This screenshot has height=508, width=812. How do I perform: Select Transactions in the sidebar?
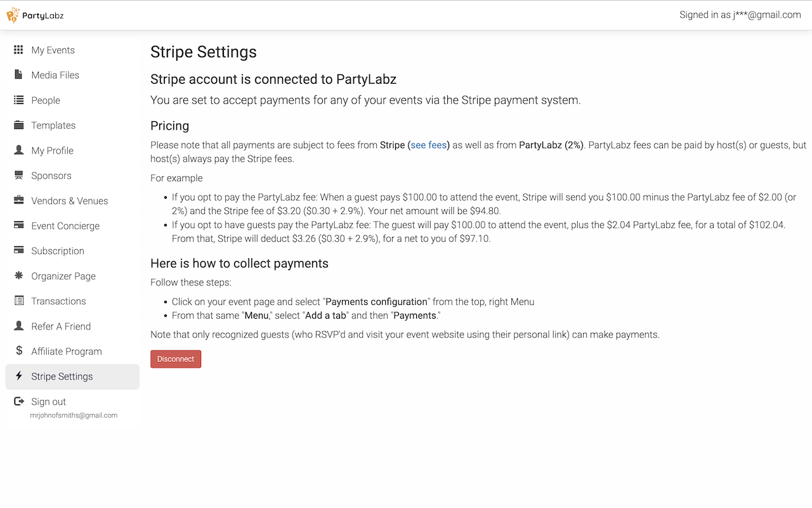58,301
